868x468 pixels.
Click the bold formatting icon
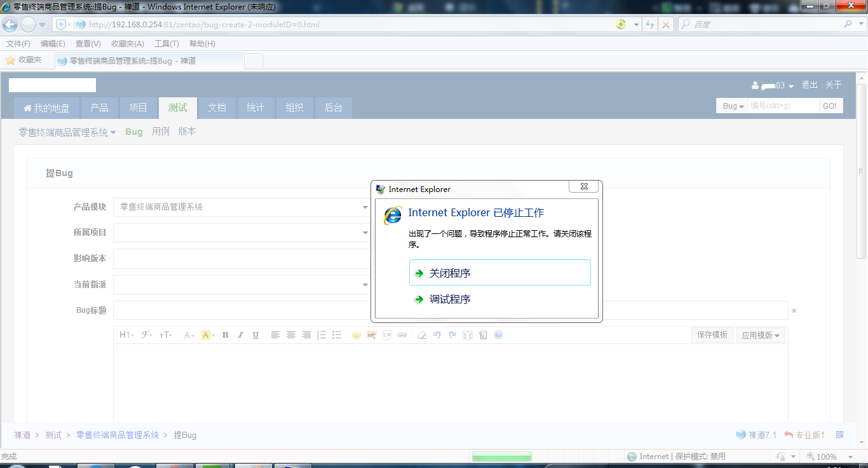tap(225, 335)
